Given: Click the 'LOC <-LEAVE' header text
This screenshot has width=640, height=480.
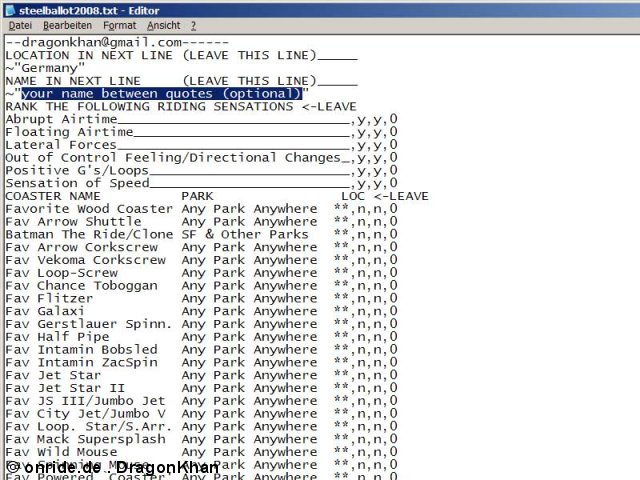Looking at the screenshot, I should pos(385,196).
